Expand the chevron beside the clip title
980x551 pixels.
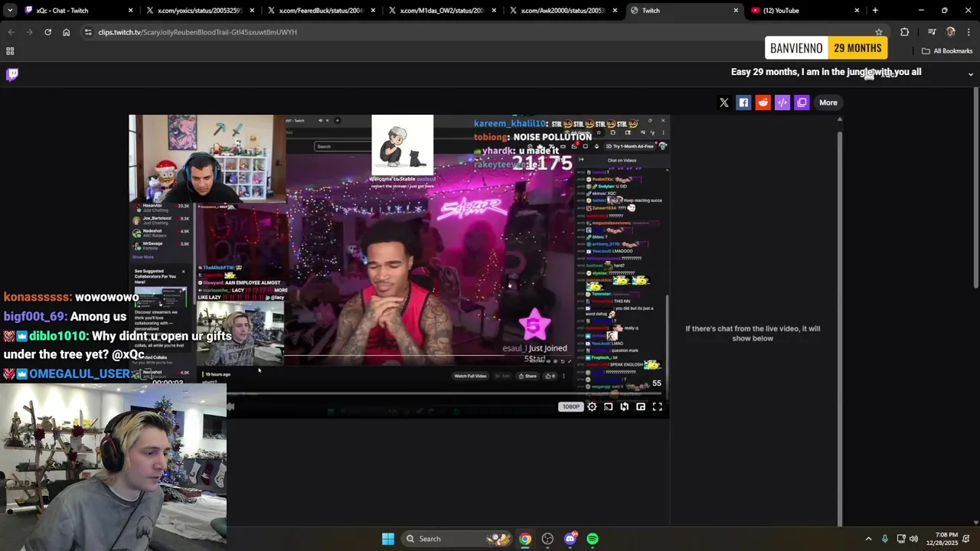click(x=971, y=74)
